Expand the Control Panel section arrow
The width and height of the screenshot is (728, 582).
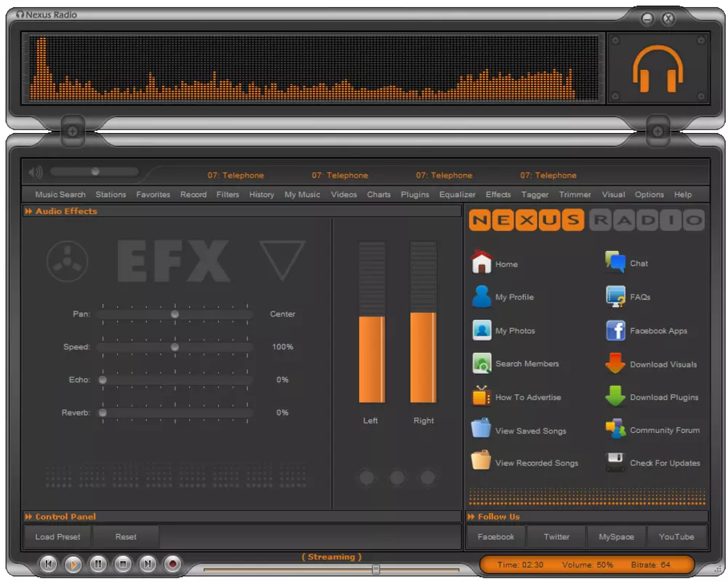[x=29, y=517]
